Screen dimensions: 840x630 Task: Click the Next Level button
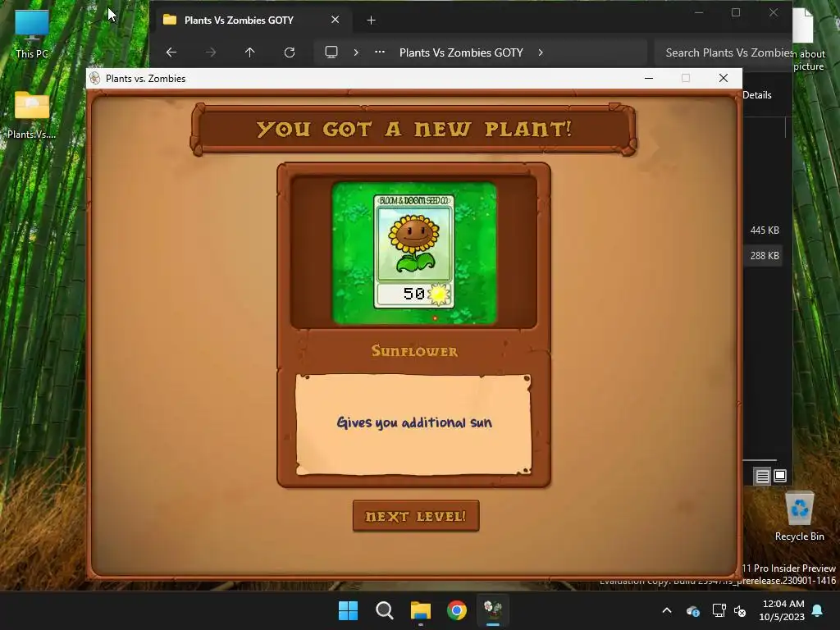point(416,516)
